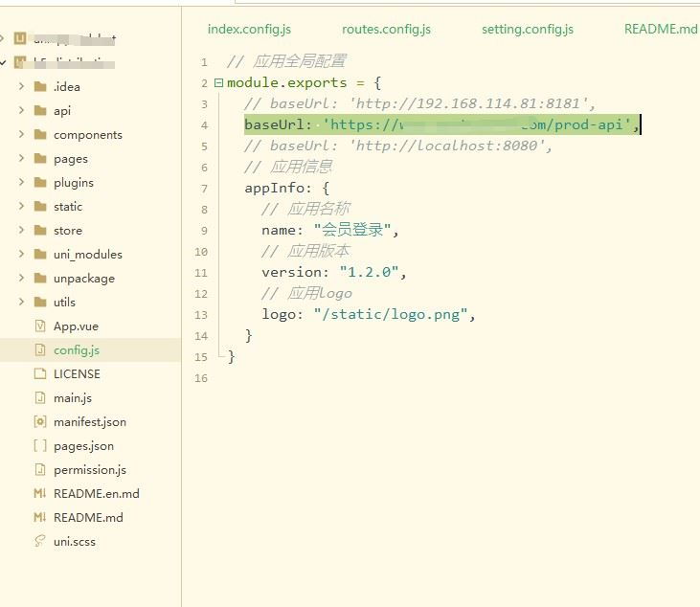Click line number 16 in the gutter
700x607 pixels.
pyautogui.click(x=201, y=378)
